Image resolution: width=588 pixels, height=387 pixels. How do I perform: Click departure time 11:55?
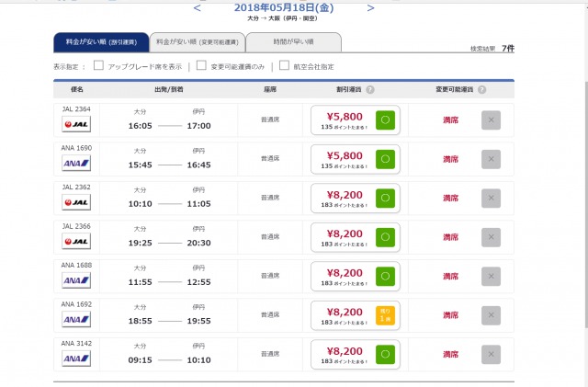[x=141, y=282]
